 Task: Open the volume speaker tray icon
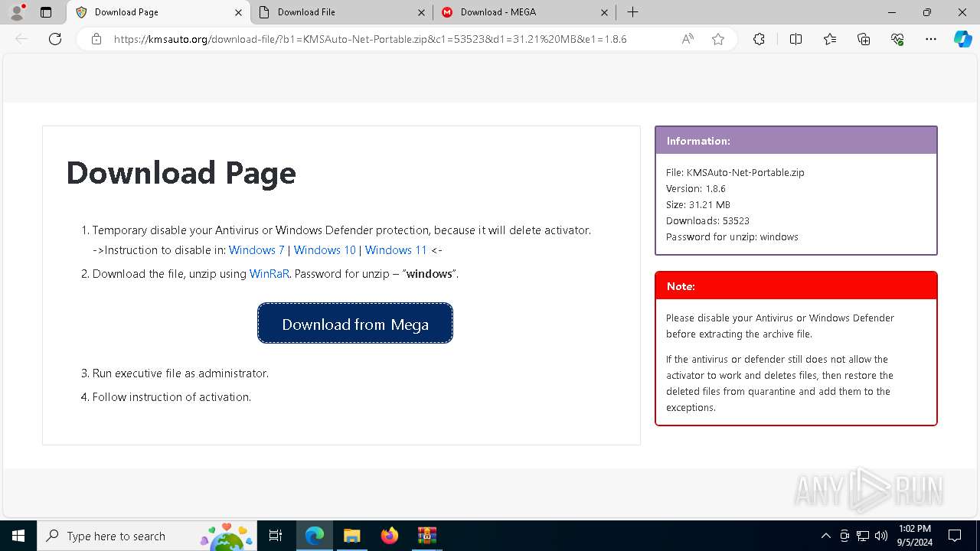881,536
